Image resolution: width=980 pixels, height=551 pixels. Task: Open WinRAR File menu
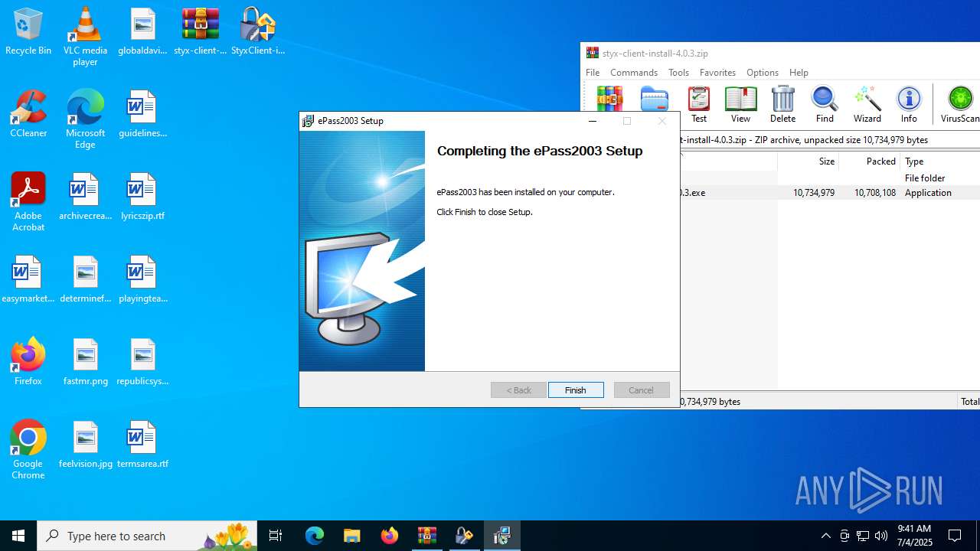pyautogui.click(x=593, y=72)
